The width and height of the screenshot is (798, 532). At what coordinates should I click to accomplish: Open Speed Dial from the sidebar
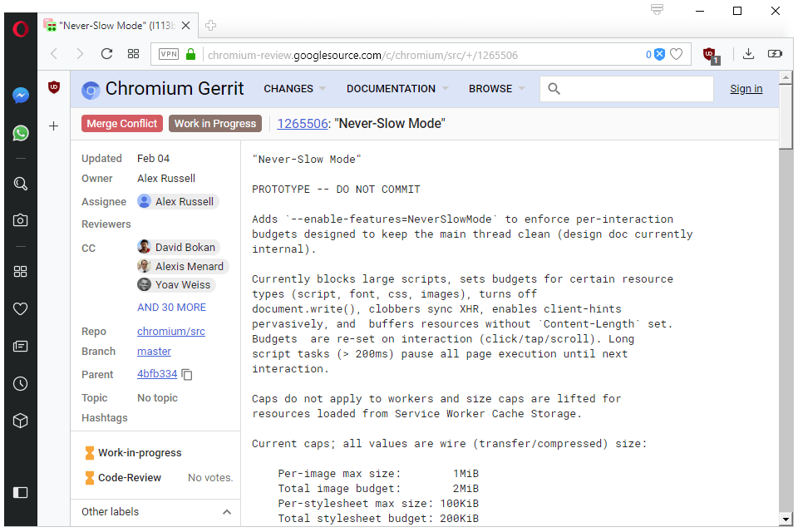click(20, 271)
